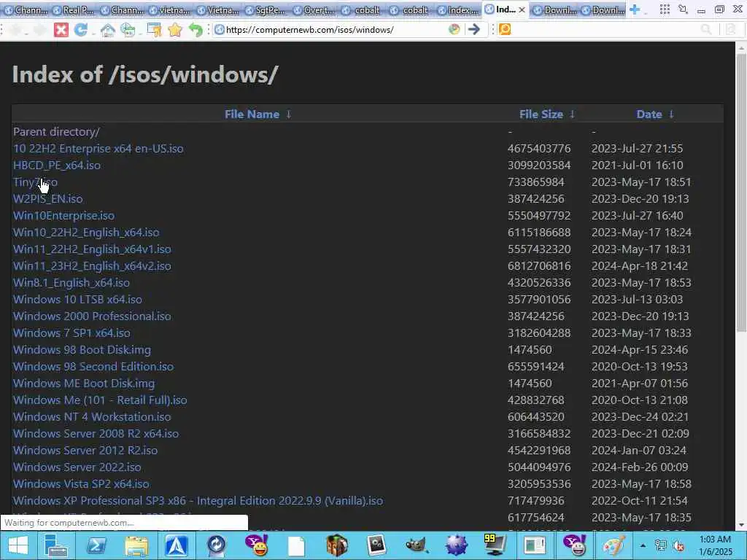This screenshot has height=560, width=747.
Task: Click the browser engine switch icon in address bar
Action: point(454,29)
